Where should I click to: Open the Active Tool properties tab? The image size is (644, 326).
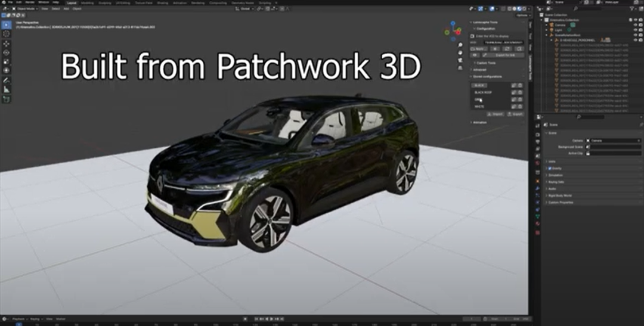[538, 126]
